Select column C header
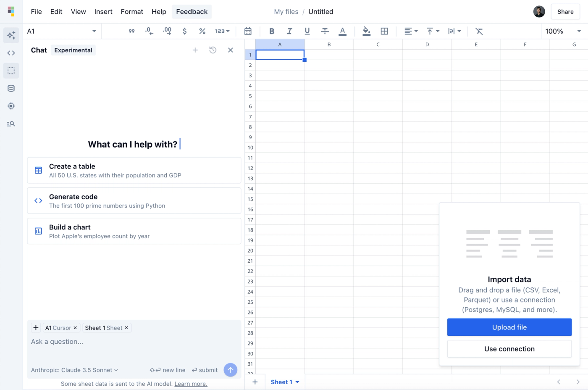 click(x=378, y=45)
